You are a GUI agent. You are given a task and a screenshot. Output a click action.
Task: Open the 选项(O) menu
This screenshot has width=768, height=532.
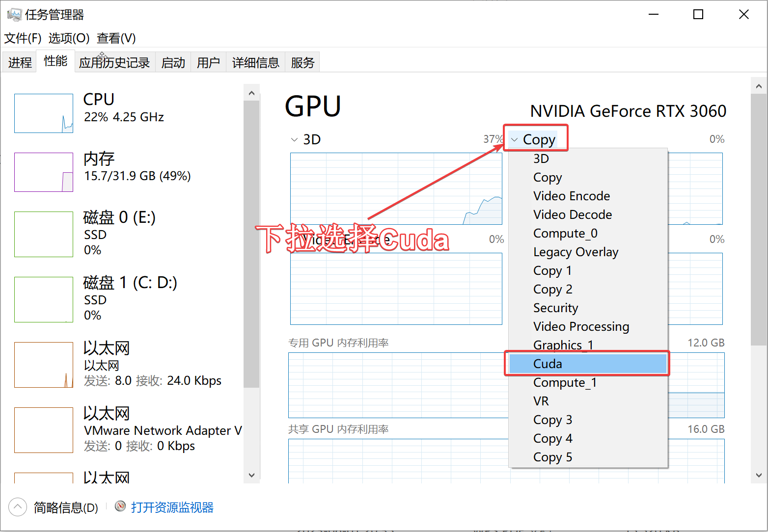point(69,38)
